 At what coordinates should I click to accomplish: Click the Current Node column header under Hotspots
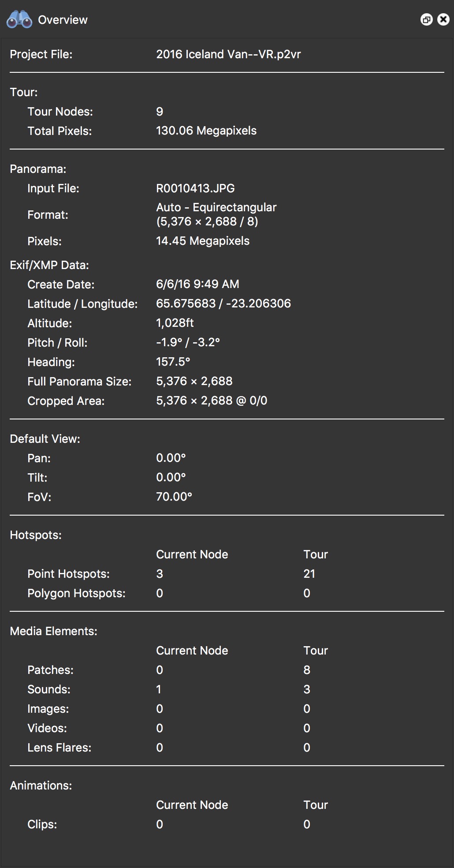(192, 554)
